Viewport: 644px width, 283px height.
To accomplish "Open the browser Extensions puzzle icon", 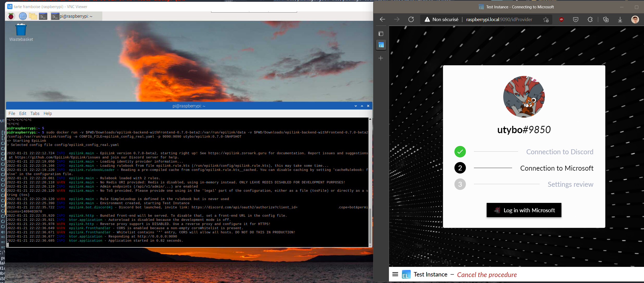I will point(590,20).
